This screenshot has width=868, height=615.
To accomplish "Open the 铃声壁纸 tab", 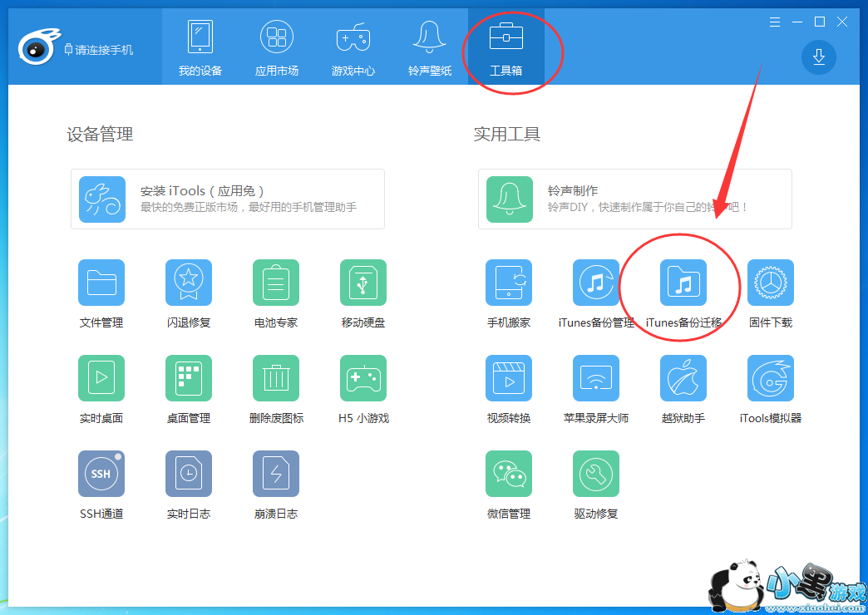I will [430, 47].
